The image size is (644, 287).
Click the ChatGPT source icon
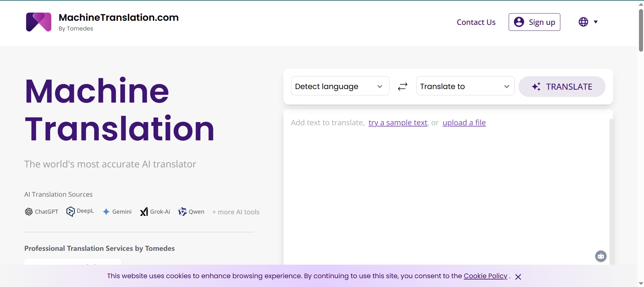pos(29,212)
